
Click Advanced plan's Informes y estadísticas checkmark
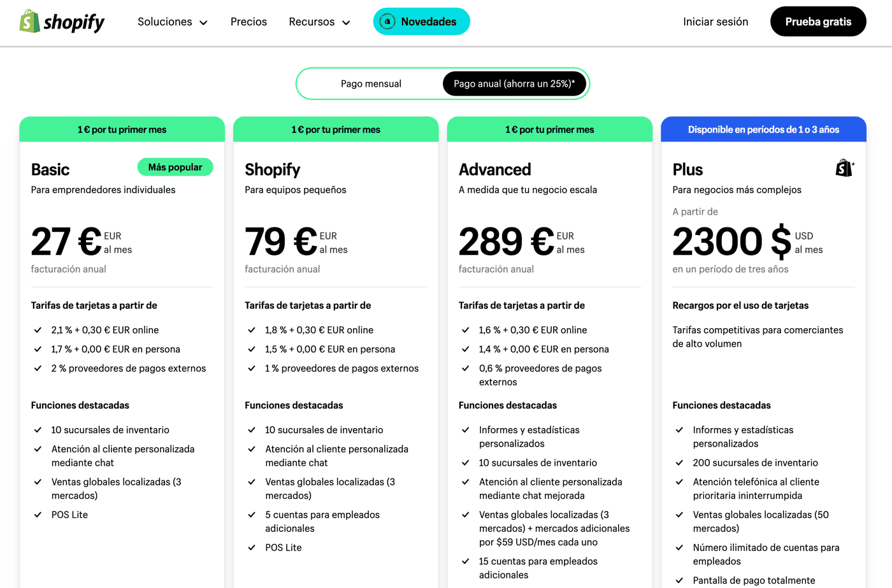(466, 430)
